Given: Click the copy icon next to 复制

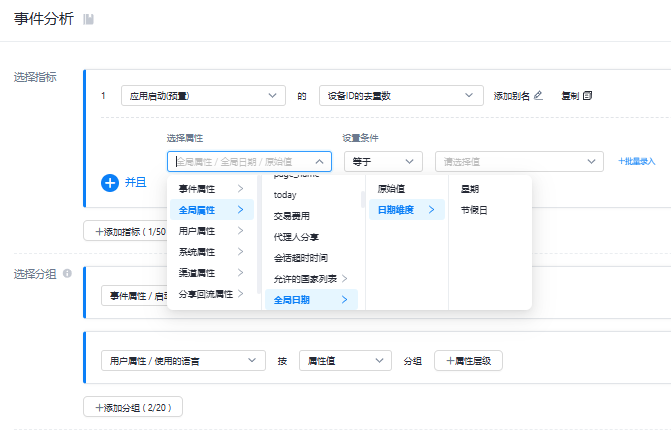Looking at the screenshot, I should click(x=588, y=95).
